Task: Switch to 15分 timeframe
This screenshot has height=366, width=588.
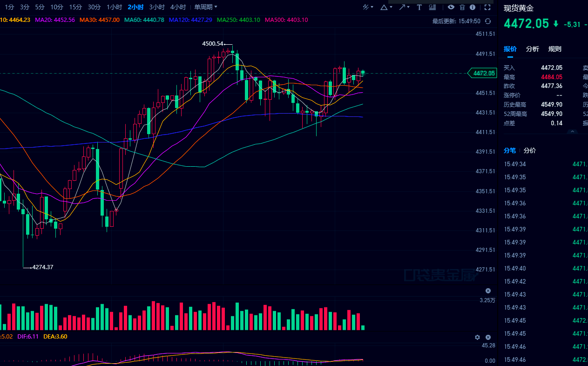Action: coord(75,7)
